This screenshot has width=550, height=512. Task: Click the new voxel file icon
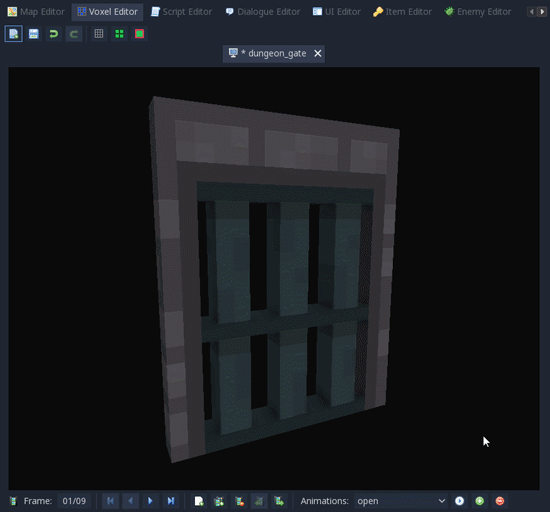point(14,34)
